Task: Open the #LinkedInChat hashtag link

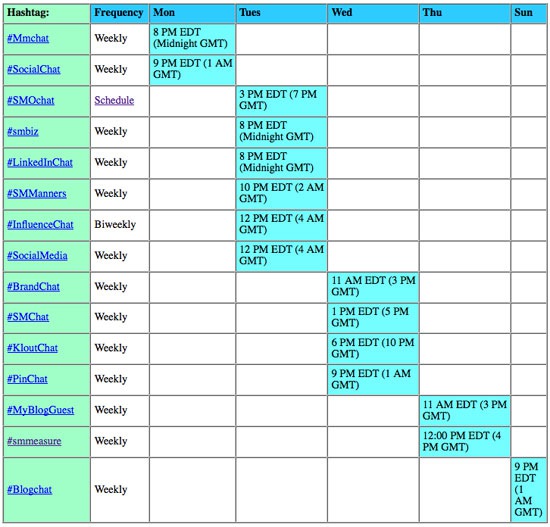Action: 40,162
